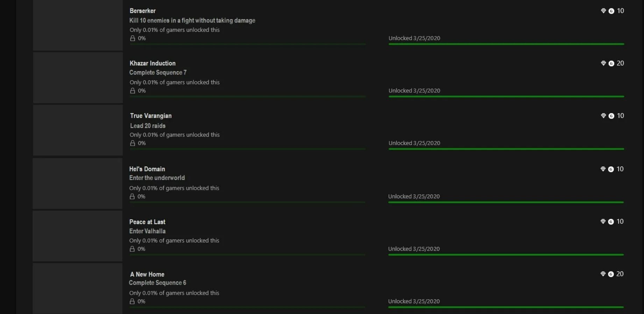Click the Hel's Domain achievement thumbnail
The height and width of the screenshot is (314, 644).
(77, 184)
